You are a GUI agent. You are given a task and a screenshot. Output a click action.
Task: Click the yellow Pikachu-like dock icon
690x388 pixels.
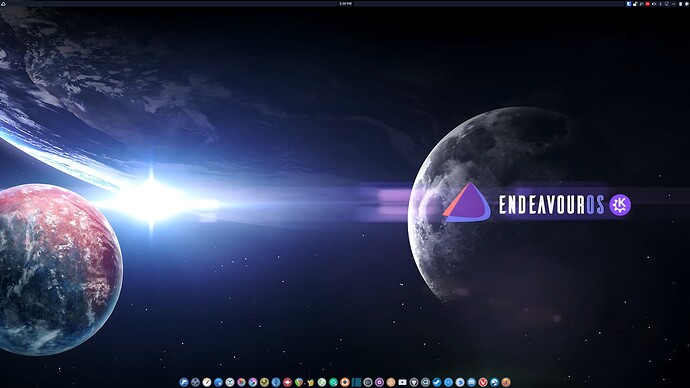[x=310, y=382]
